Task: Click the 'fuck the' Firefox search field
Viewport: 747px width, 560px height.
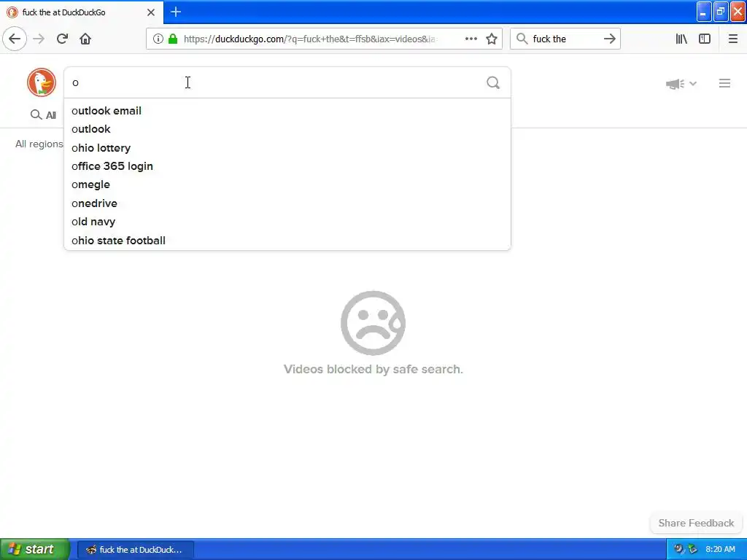Action: point(565,39)
